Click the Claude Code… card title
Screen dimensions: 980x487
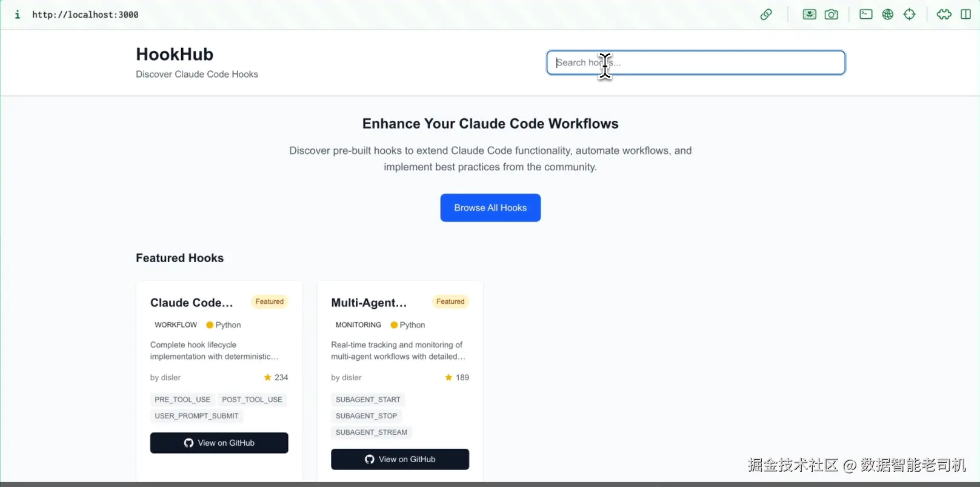[x=192, y=303]
